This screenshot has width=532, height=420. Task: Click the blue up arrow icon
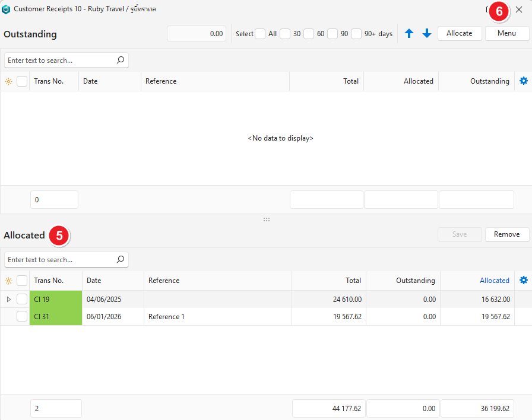[x=409, y=34]
